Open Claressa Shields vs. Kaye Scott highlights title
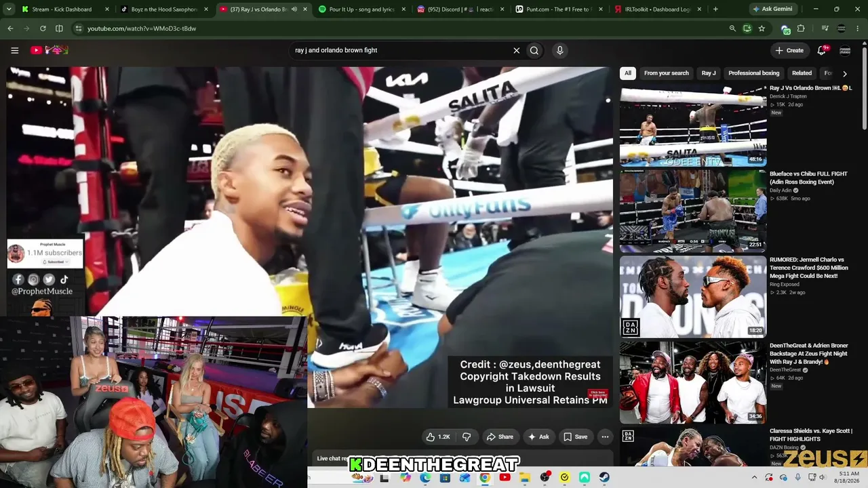Viewport: 868px width, 488px height. 811,435
